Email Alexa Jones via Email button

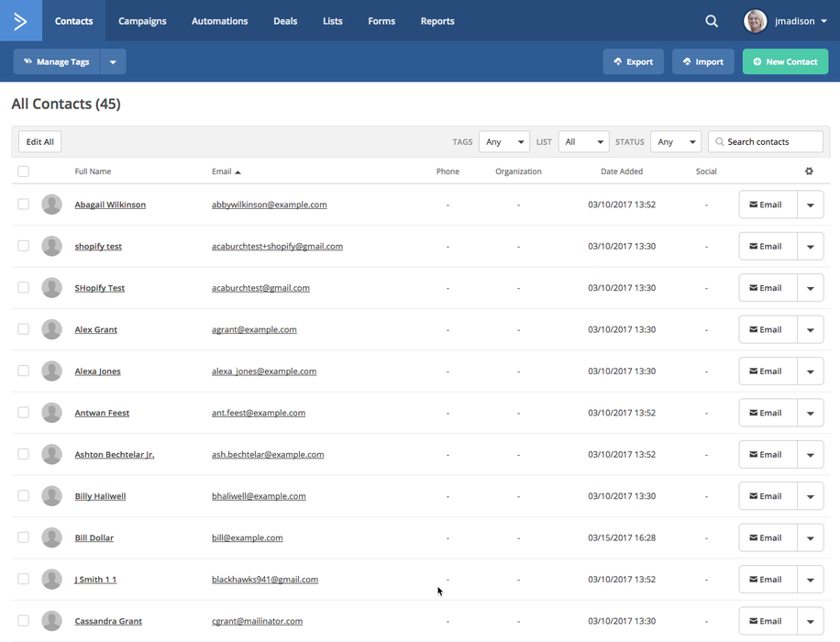(x=768, y=371)
